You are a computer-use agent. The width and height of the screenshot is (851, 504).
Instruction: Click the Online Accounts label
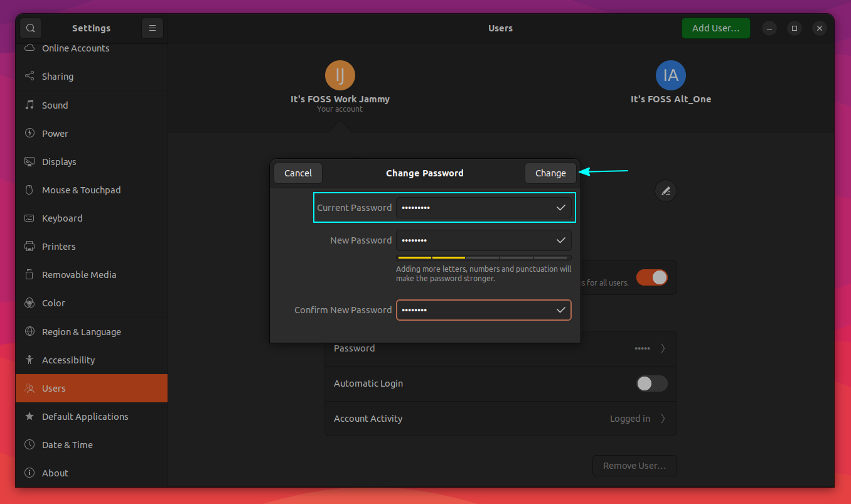click(x=76, y=48)
